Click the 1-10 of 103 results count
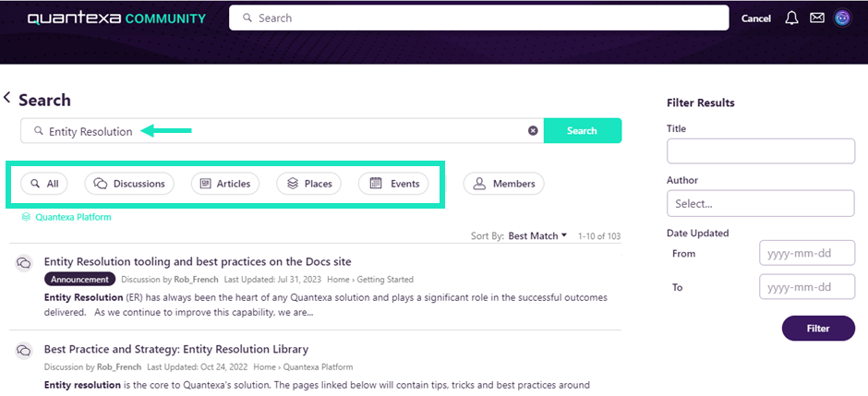Image resolution: width=868 pixels, height=396 pixels. click(599, 235)
